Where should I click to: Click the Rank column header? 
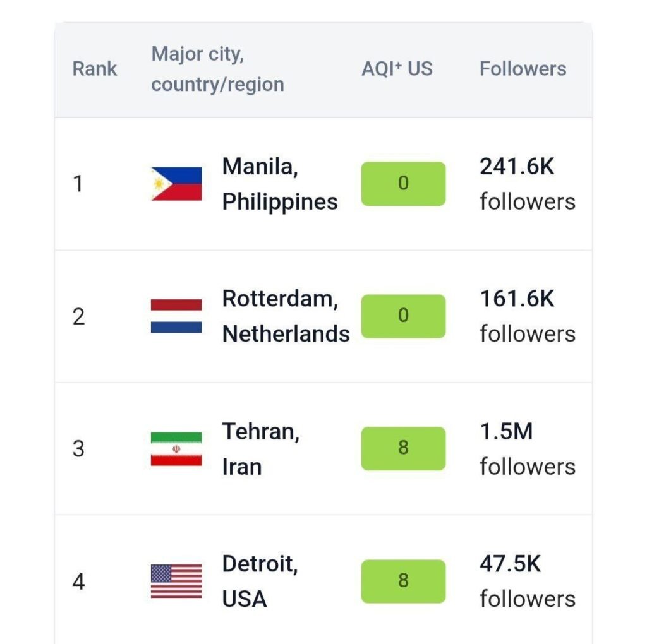(95, 69)
